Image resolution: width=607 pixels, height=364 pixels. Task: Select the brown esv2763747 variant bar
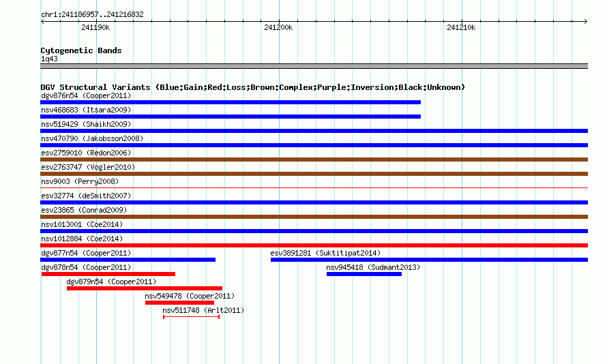(x=314, y=174)
